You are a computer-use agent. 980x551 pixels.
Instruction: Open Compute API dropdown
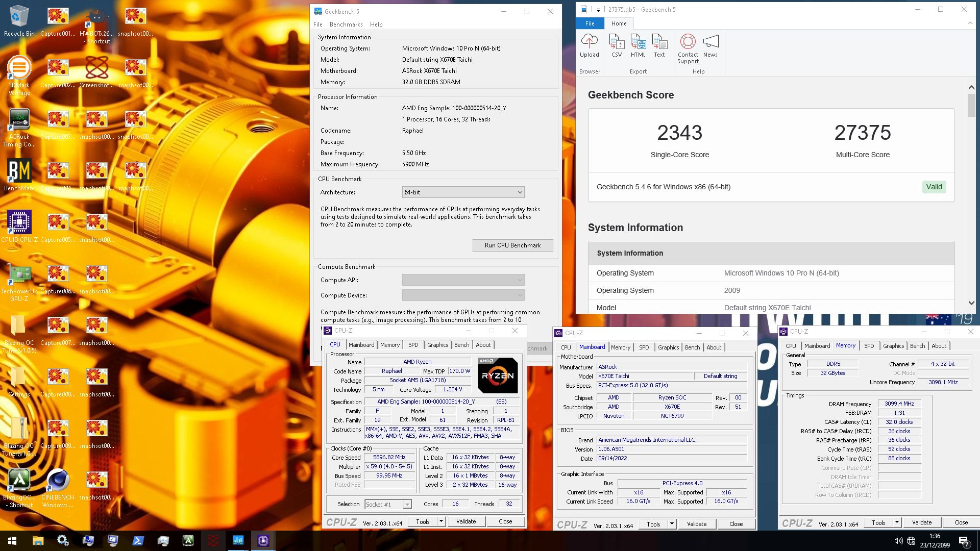click(463, 280)
